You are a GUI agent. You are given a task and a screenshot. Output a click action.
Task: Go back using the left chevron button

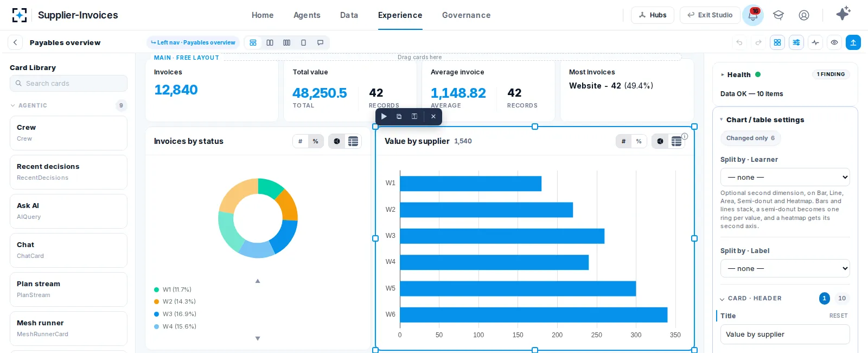15,42
